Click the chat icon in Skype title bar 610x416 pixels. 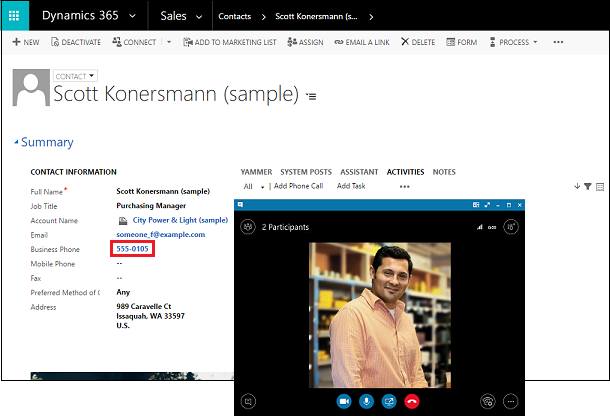click(240, 204)
